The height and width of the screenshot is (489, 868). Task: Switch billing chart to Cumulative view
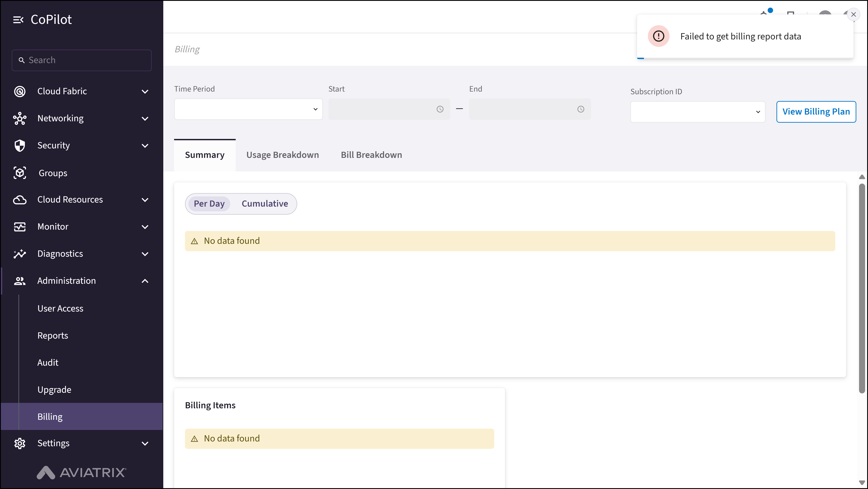click(265, 204)
